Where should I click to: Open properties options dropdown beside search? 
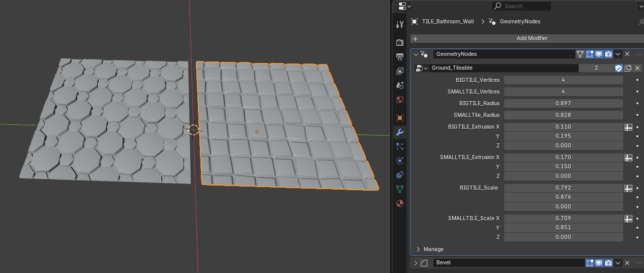coord(640,6)
